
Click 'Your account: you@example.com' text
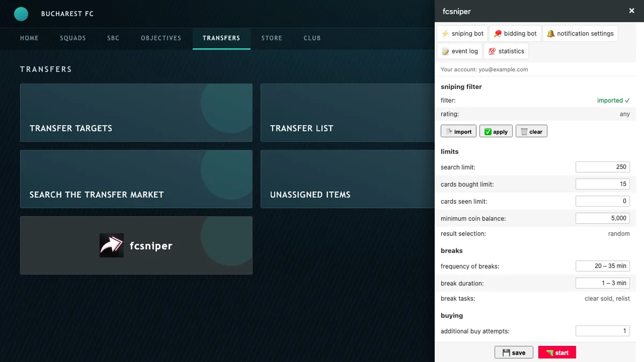click(x=484, y=70)
